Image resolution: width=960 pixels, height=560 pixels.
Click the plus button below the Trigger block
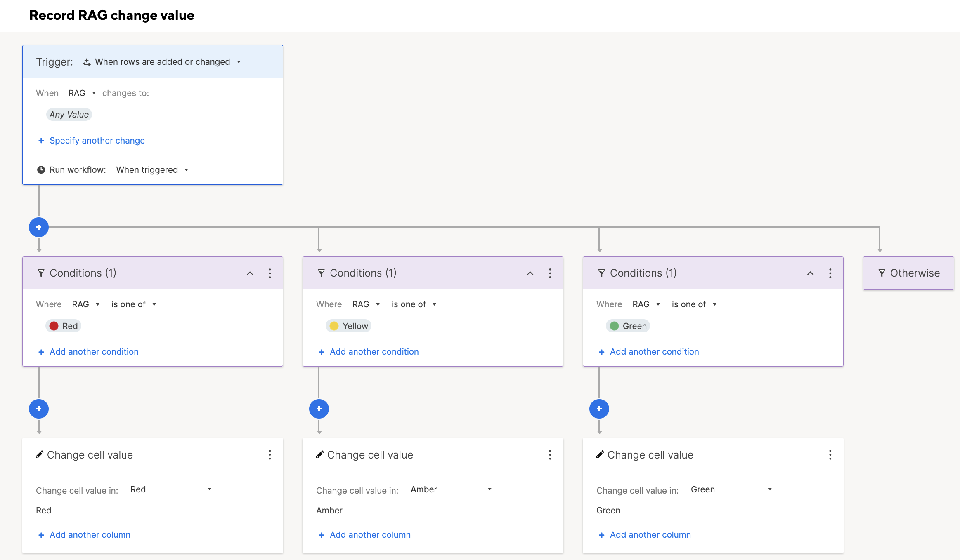[x=39, y=227]
